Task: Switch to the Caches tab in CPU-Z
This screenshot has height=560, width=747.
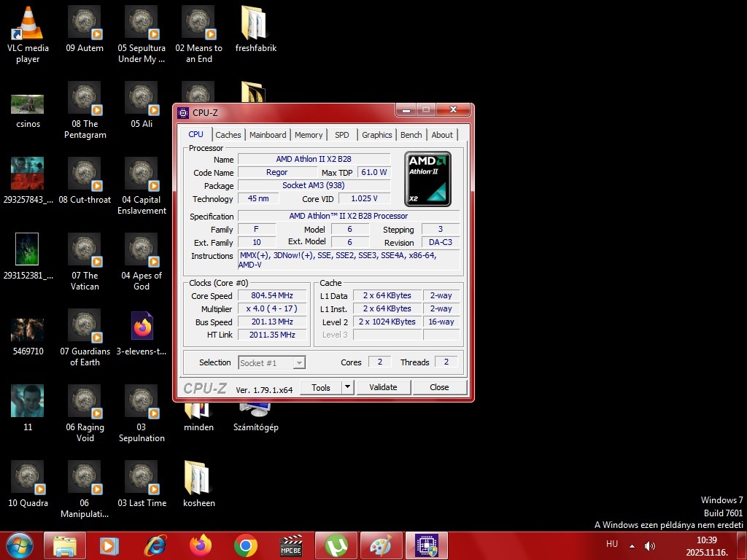Action: tap(228, 135)
